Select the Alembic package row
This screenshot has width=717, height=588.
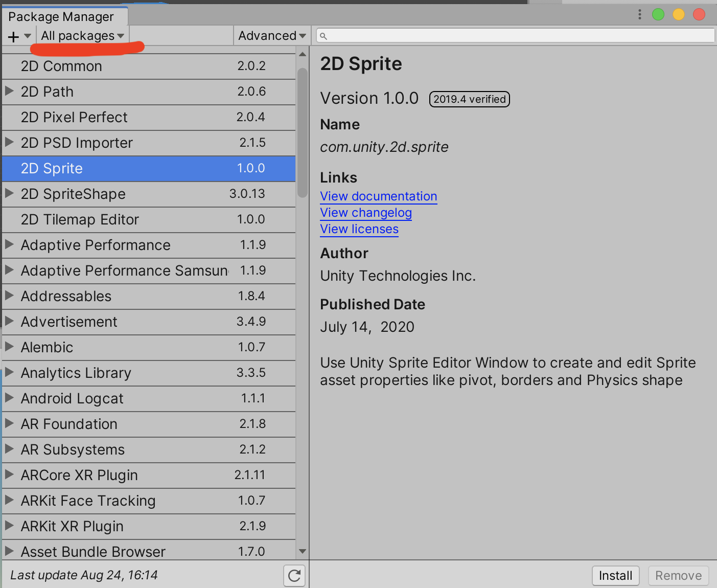[x=149, y=348]
